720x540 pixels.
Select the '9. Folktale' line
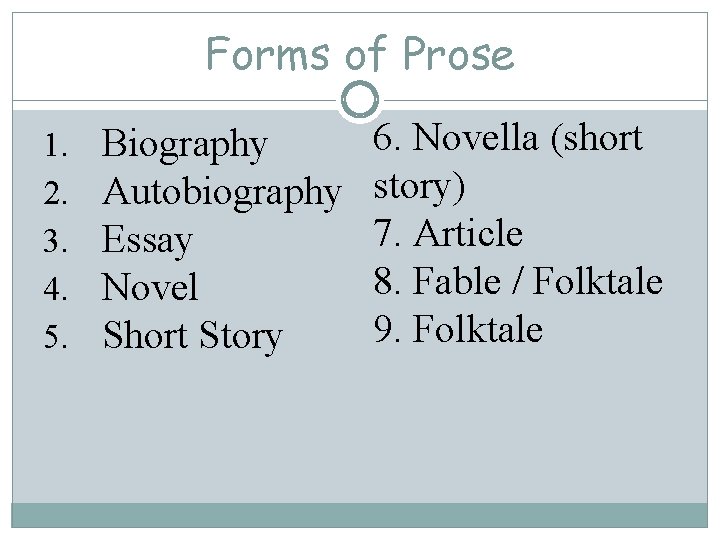click(458, 329)
